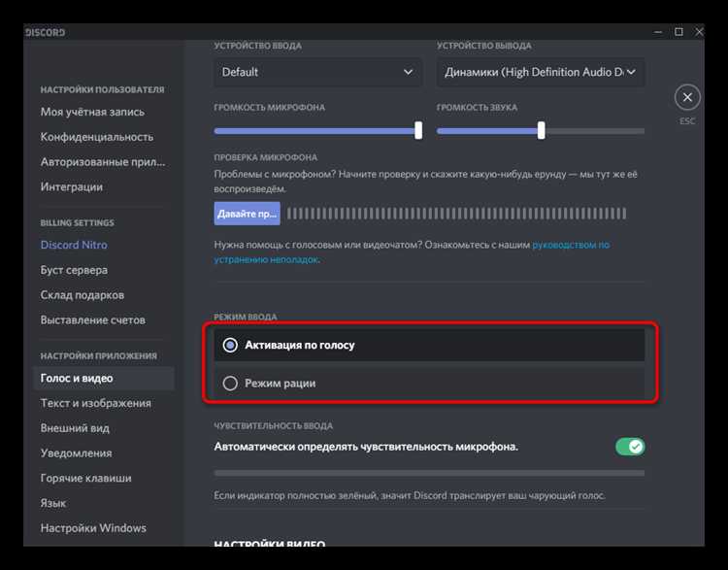Click the ЧУВСТВИТЕЛЬНОСТЬ ВВОДА heading

point(273,426)
